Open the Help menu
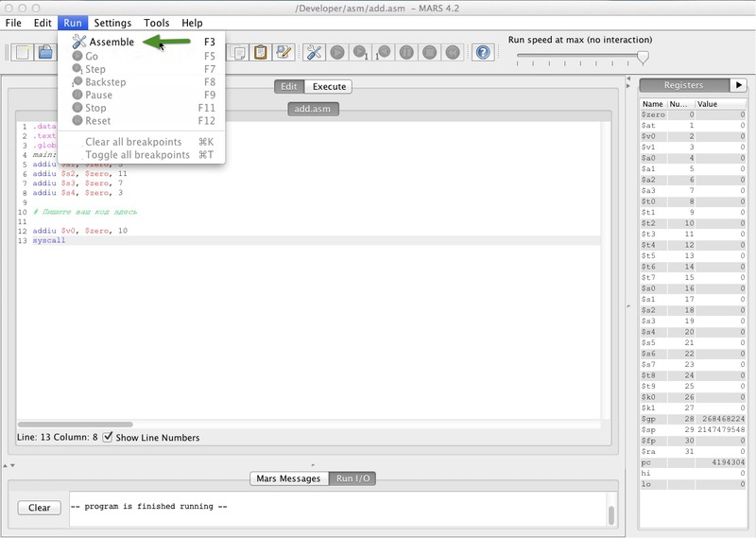The image size is (756, 538). (192, 23)
